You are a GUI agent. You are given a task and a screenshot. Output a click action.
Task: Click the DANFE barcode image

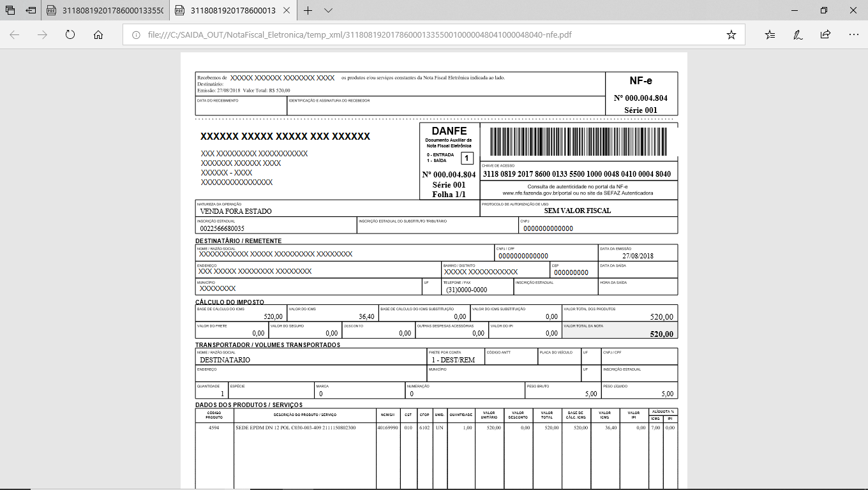point(578,141)
